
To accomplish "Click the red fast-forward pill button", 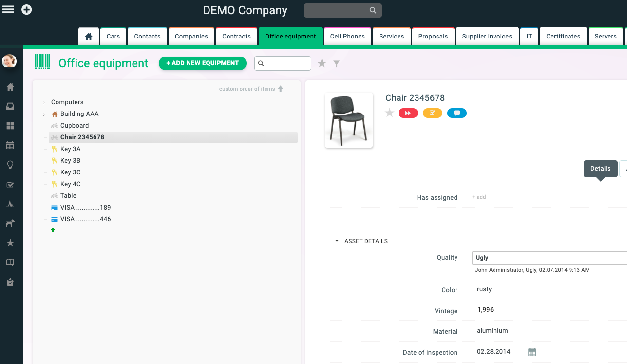I will coord(408,113).
